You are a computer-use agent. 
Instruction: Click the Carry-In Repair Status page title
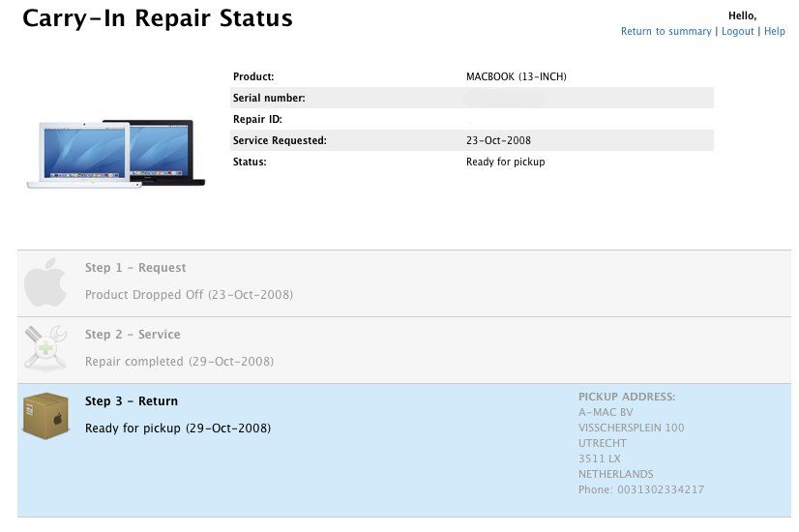click(158, 18)
